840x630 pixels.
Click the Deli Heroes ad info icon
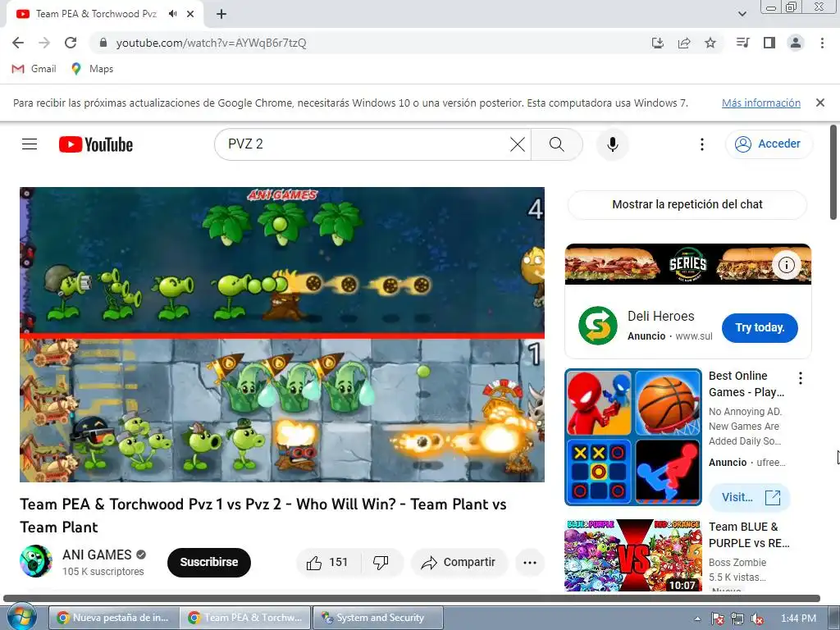[786, 265]
